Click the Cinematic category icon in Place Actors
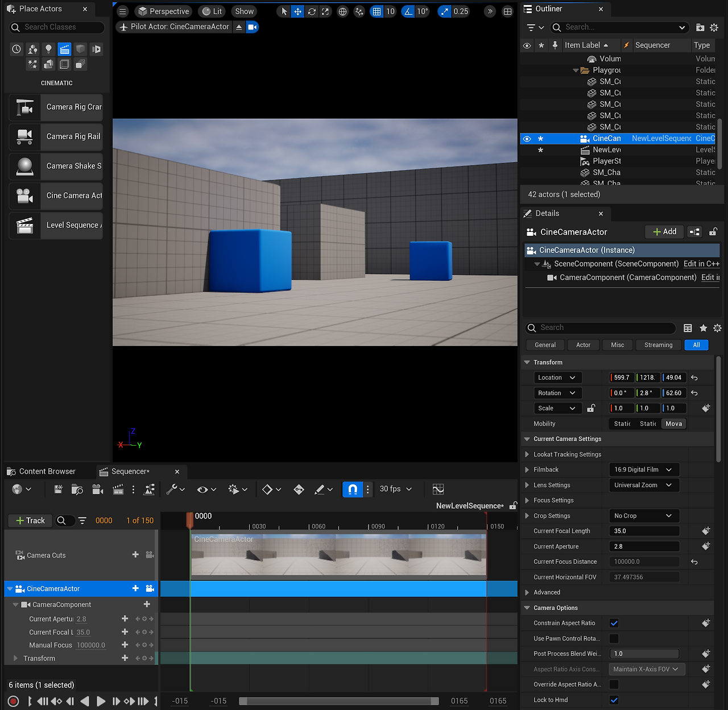 click(65, 49)
